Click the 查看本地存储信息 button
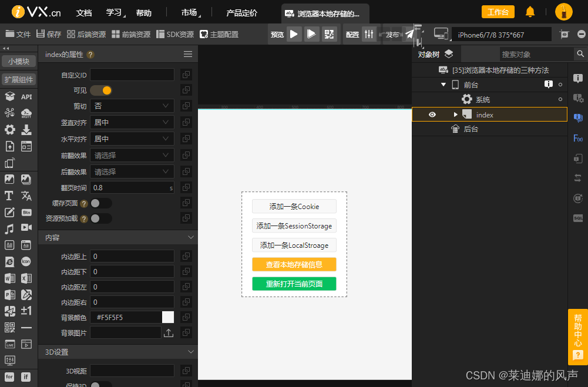This screenshot has height=387, width=588. 294,264
